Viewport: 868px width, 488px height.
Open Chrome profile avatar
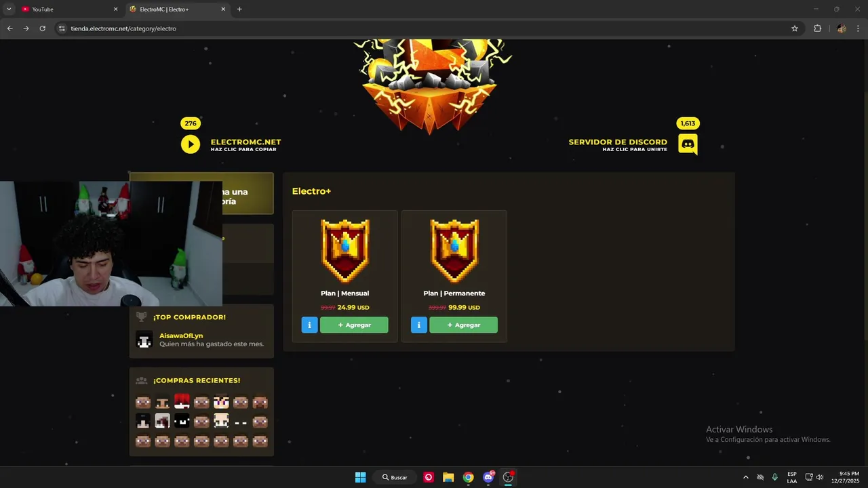pyautogui.click(x=841, y=28)
